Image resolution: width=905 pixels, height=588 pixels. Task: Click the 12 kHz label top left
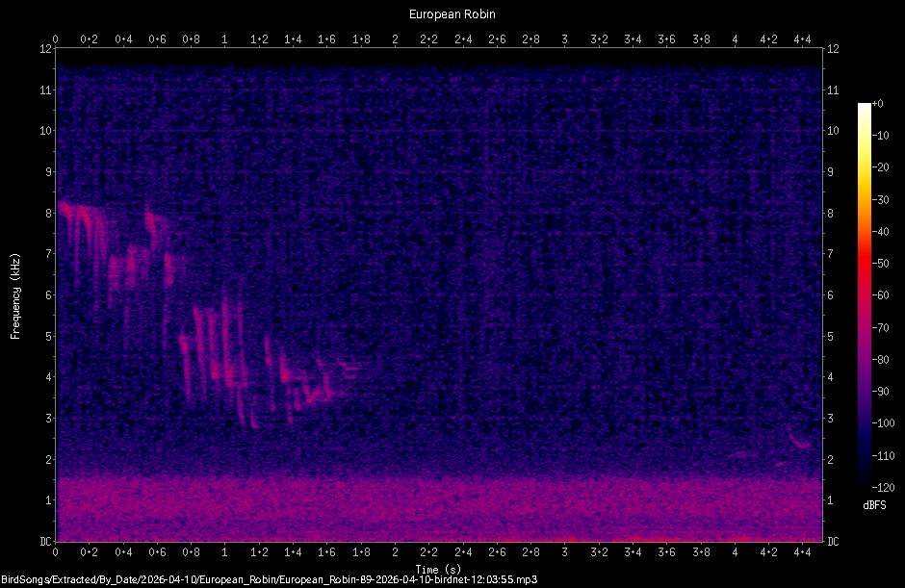pyautogui.click(x=45, y=50)
